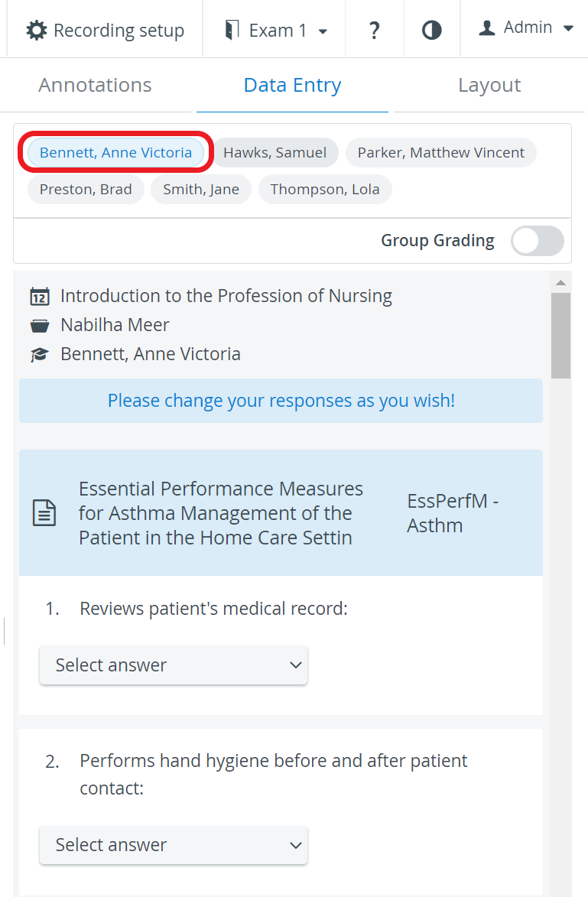588x897 pixels.
Task: Click the form's vertical scrollbar thumb
Action: pyautogui.click(x=560, y=336)
